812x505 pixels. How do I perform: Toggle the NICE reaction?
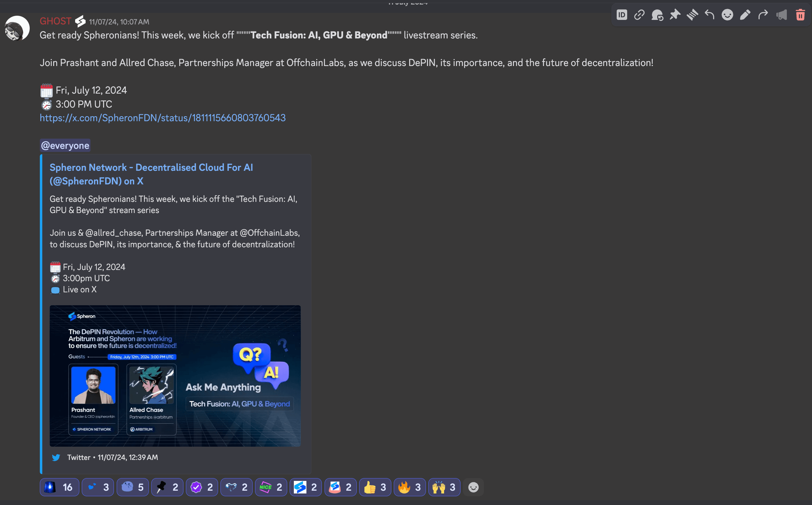click(x=271, y=487)
